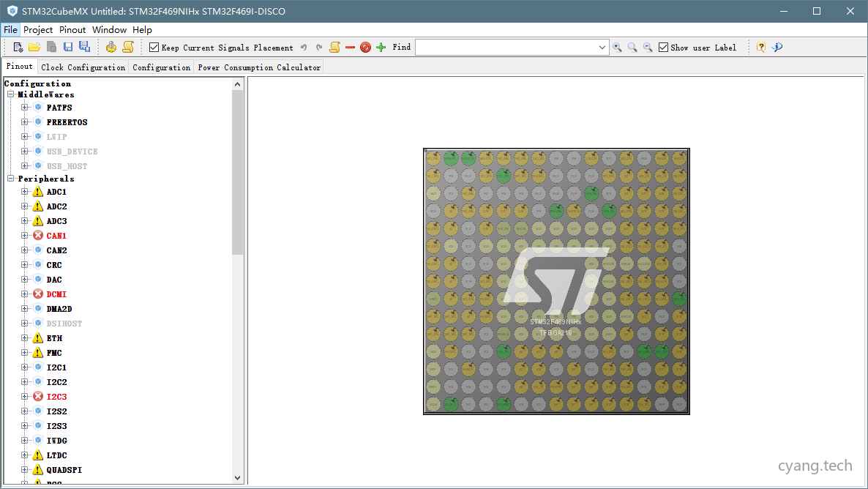
Task: Open the Find combo box dropdown arrow
Action: click(602, 48)
